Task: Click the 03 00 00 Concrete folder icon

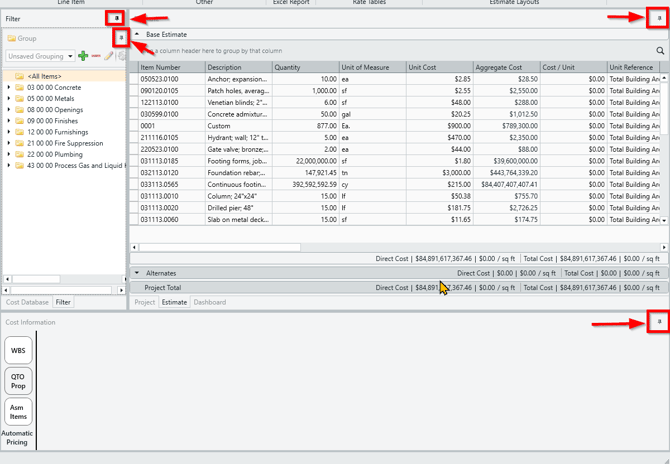Action: 19,88
